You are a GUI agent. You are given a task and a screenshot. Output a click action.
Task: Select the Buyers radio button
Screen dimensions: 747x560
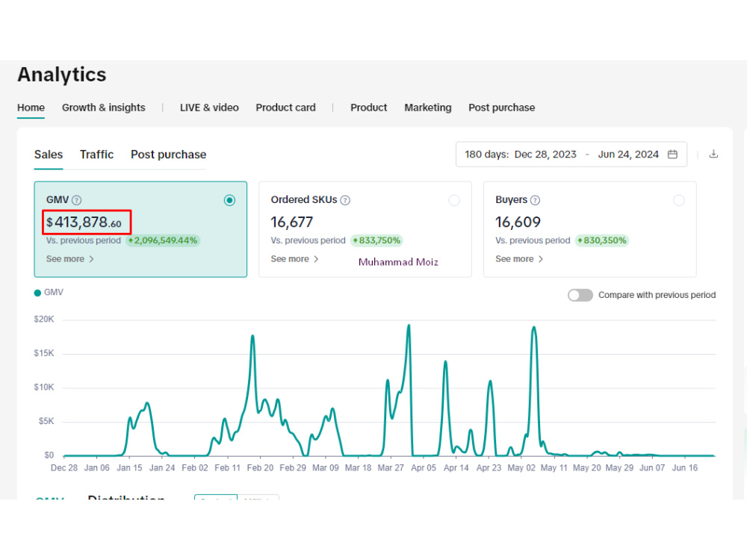[679, 200]
